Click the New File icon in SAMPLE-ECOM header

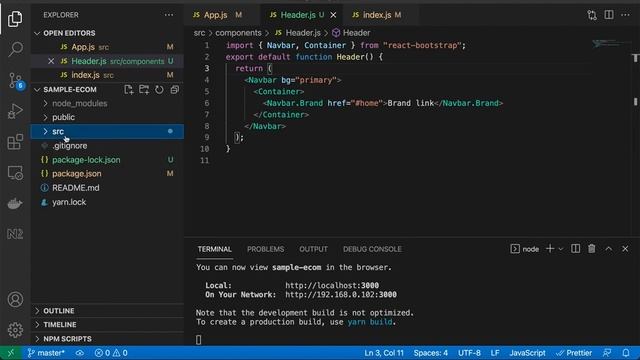[x=129, y=89]
